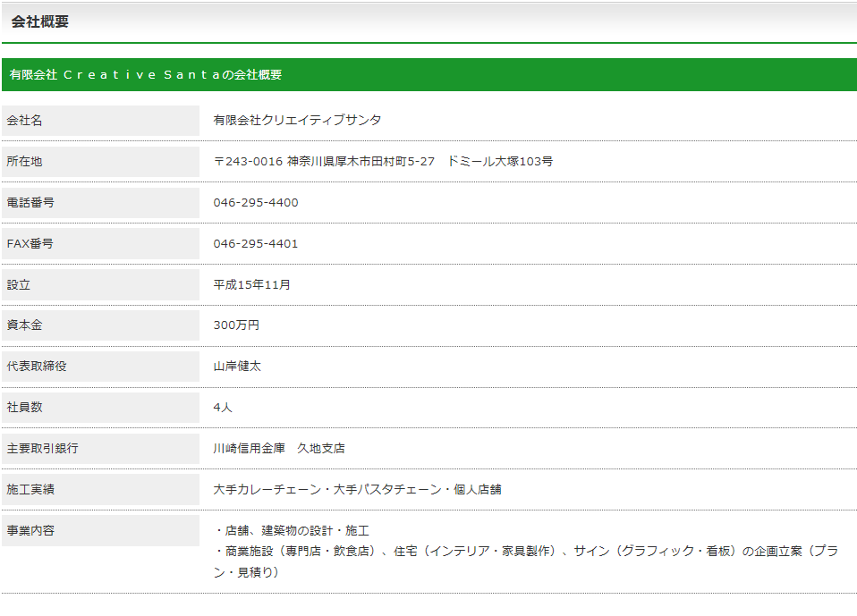Select the 設立 label cell
The width and height of the screenshot is (857, 616).
(x=100, y=284)
